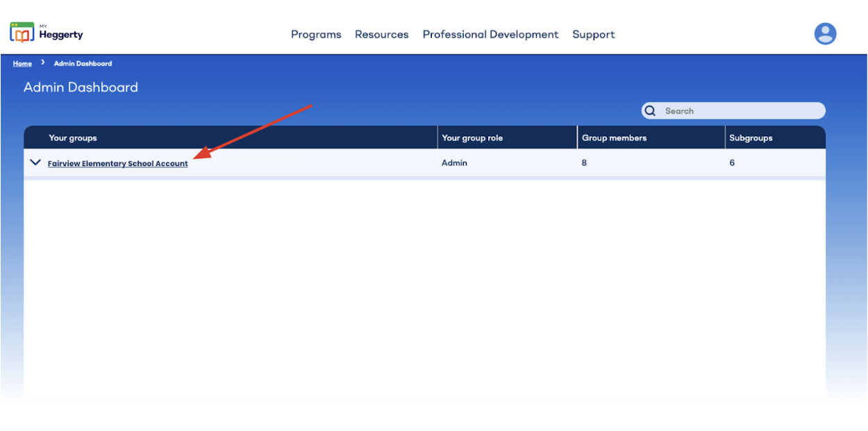The image size is (868, 431).
Task: Click the group members count of 8
Action: (584, 163)
